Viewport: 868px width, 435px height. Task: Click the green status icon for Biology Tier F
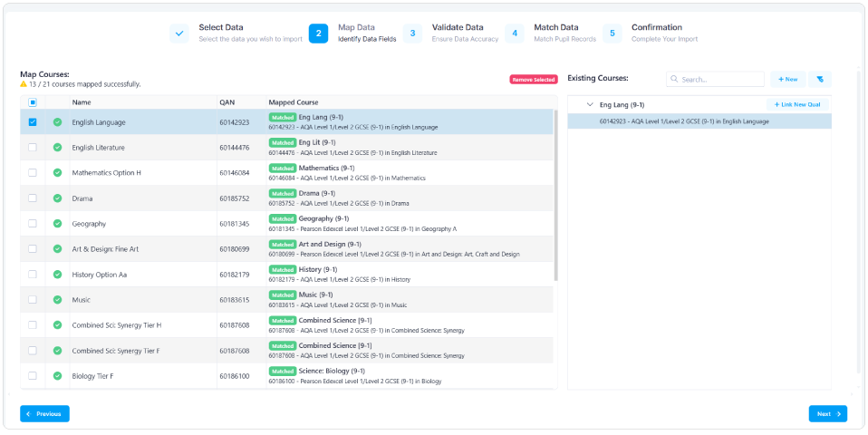[57, 376]
